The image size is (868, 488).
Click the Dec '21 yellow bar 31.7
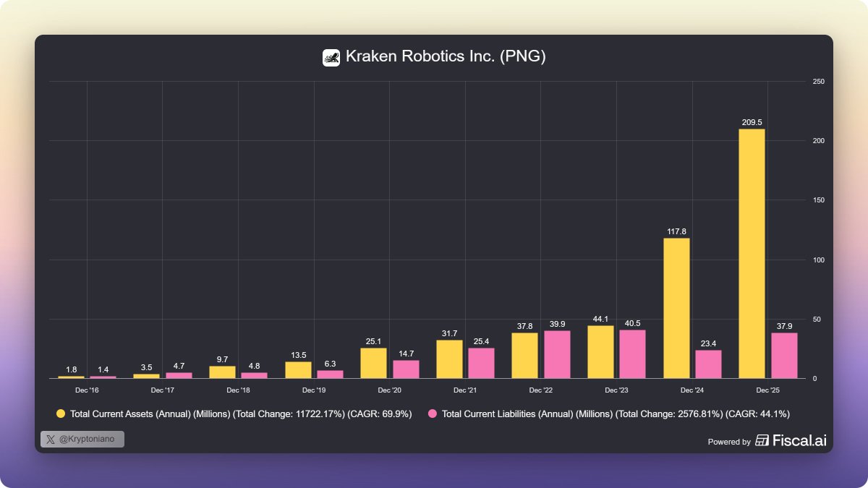click(x=449, y=359)
